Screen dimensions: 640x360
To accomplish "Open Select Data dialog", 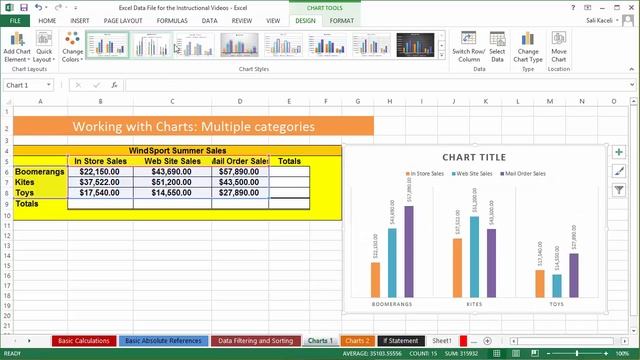I will [497, 47].
